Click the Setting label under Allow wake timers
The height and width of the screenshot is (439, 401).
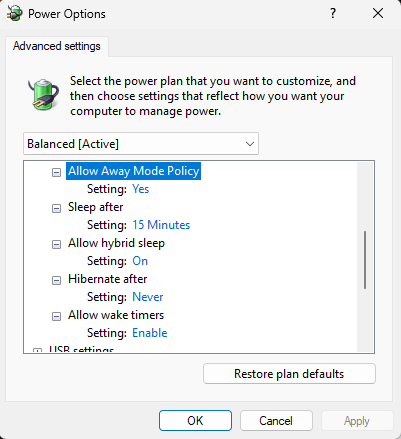[x=107, y=333]
